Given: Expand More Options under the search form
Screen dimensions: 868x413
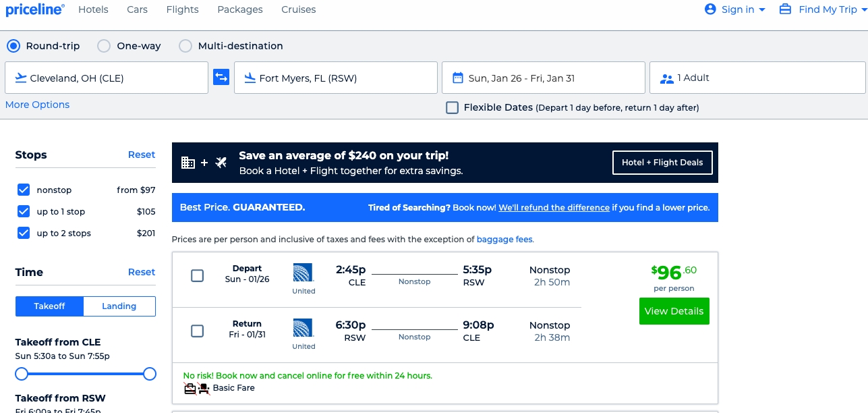Looking at the screenshot, I should [37, 105].
